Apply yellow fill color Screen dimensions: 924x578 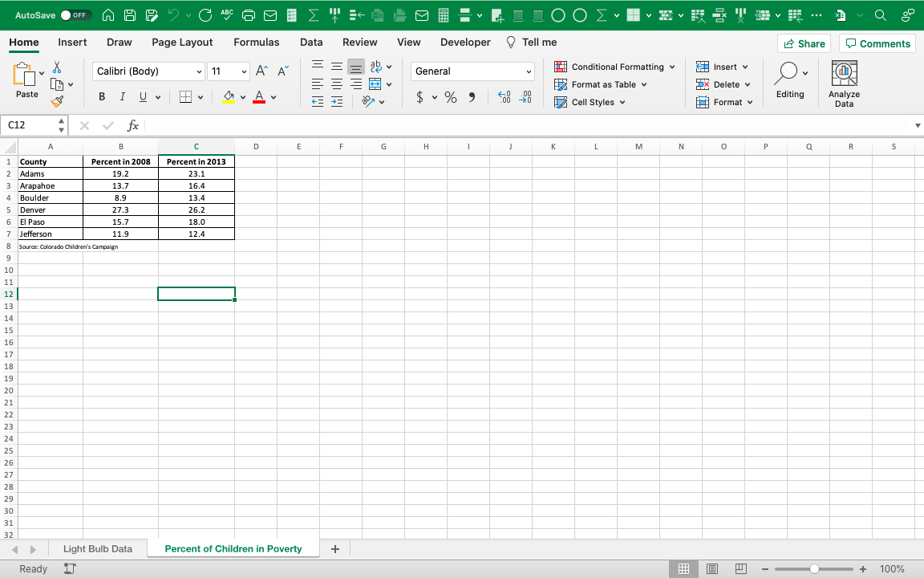point(229,96)
